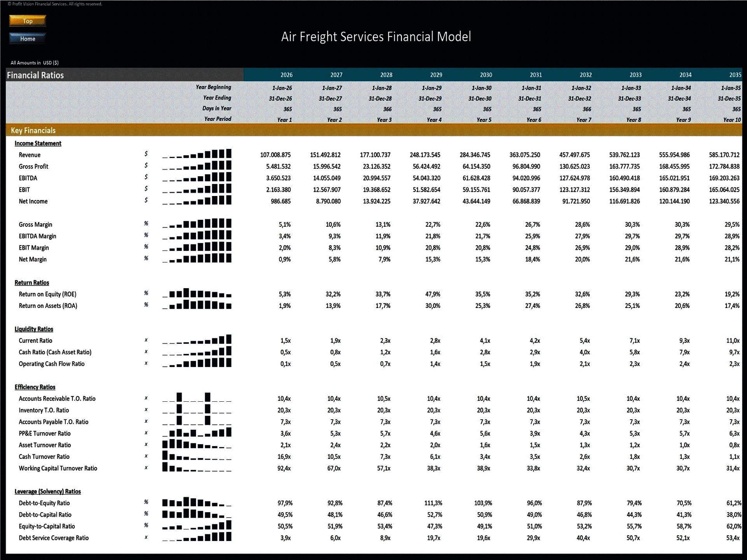
Task: Select the Gross Margin sparkline chart
Action: [196, 224]
